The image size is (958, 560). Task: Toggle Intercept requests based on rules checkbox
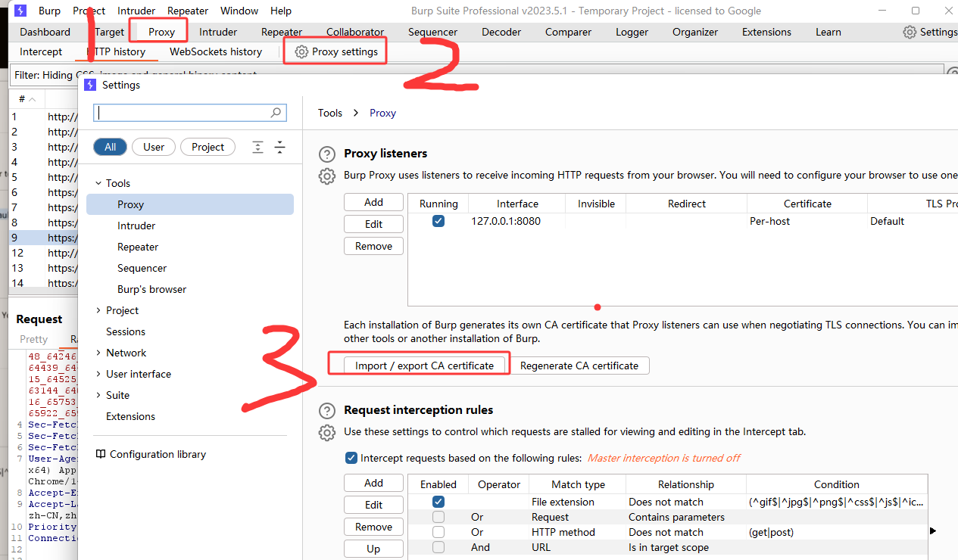pos(351,458)
